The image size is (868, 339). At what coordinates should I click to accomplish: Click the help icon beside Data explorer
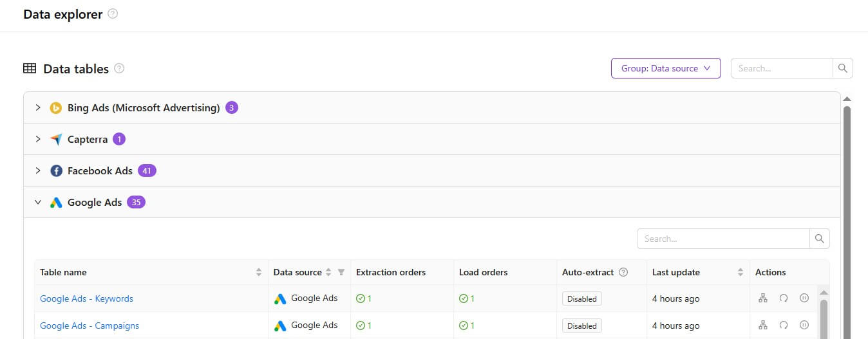click(x=113, y=14)
